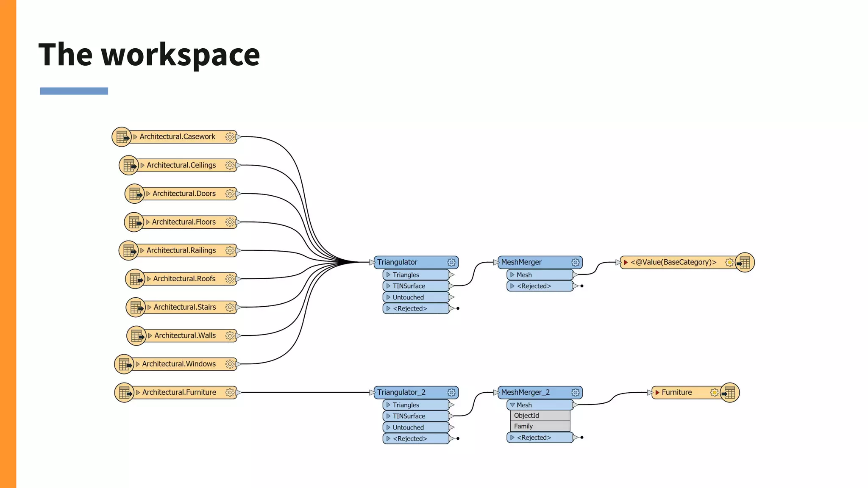Collapse the MeshMerger_2 Mesh port attributes
Viewport: 868px width, 488px height.
[512, 405]
